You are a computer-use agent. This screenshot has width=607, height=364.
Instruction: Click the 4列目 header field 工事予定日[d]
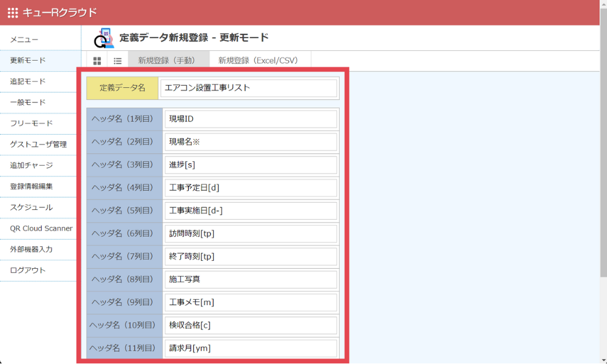(251, 188)
